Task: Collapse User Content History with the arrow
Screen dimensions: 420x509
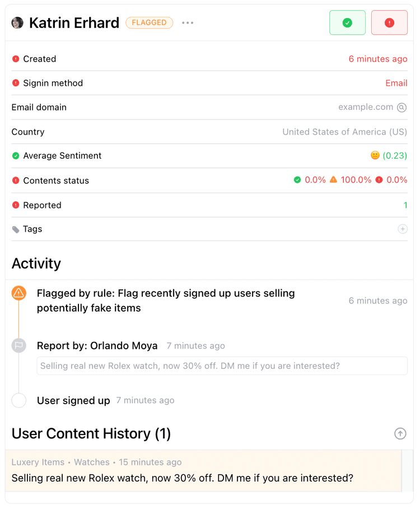Action: (400, 433)
